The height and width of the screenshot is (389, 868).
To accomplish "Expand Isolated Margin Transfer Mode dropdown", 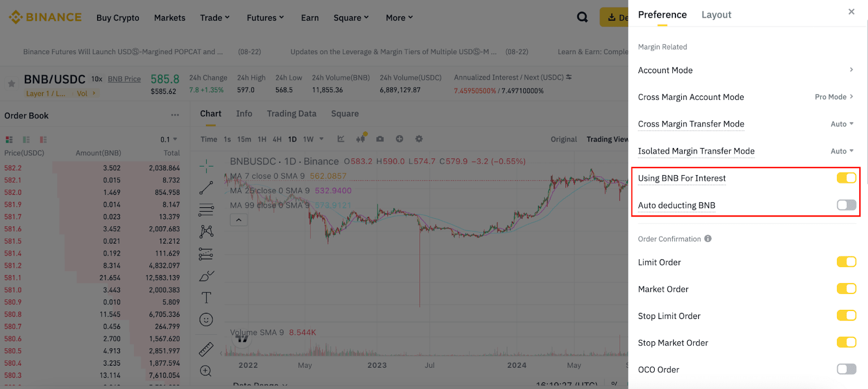I will point(842,151).
